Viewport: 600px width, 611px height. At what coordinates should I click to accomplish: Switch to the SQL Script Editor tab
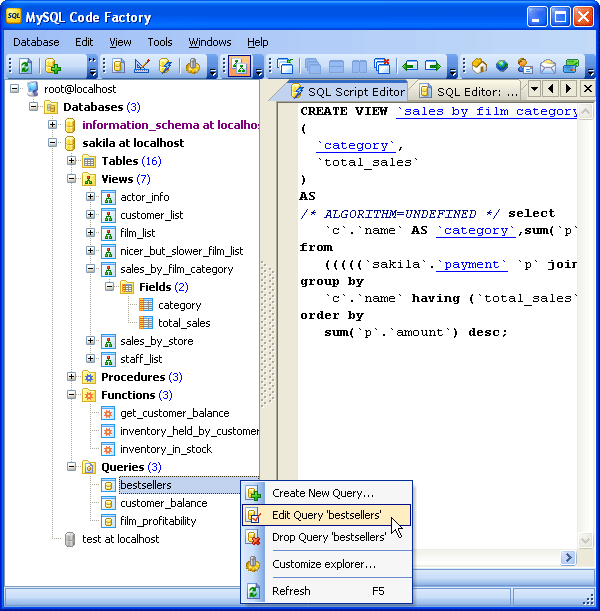[348, 92]
